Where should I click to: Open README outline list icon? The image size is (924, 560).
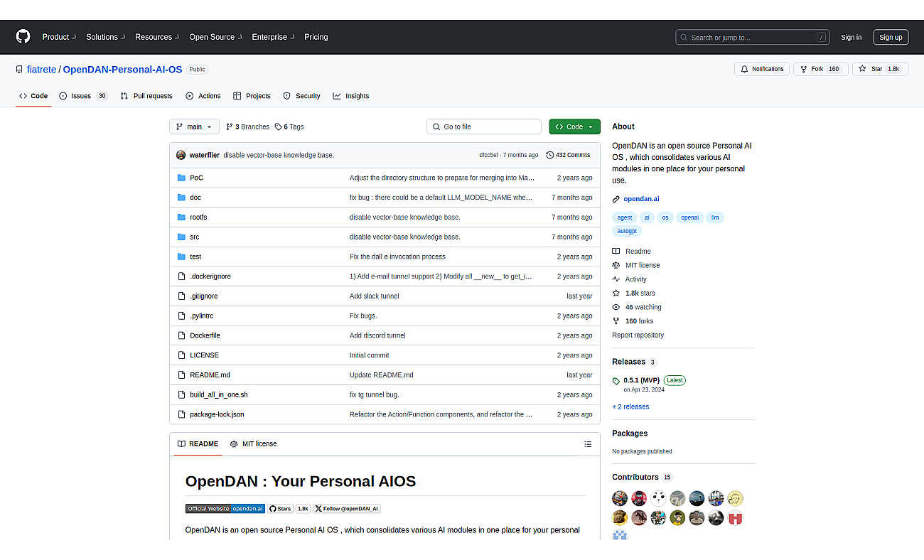(x=588, y=444)
